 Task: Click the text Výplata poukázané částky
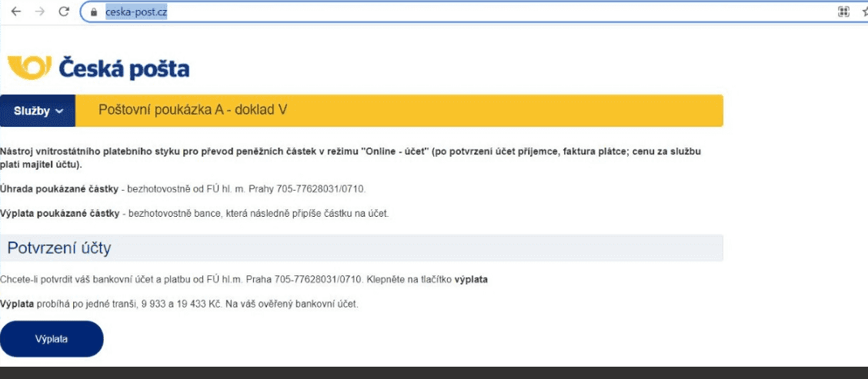coord(60,214)
